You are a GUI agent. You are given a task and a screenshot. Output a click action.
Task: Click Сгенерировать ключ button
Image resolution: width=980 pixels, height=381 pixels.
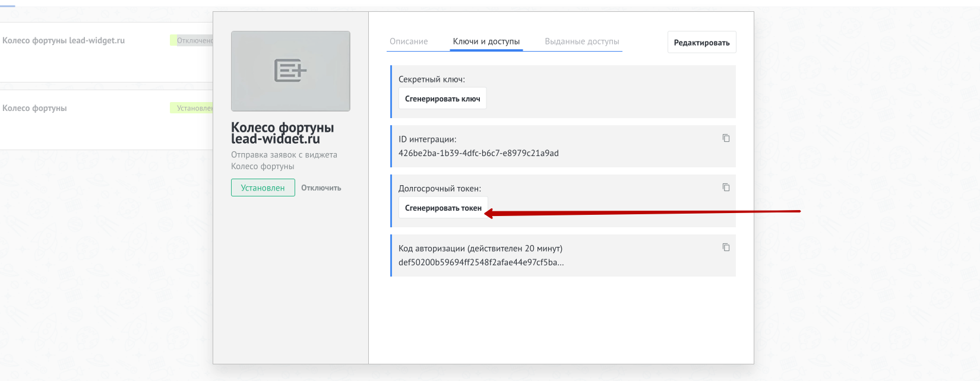(x=442, y=99)
